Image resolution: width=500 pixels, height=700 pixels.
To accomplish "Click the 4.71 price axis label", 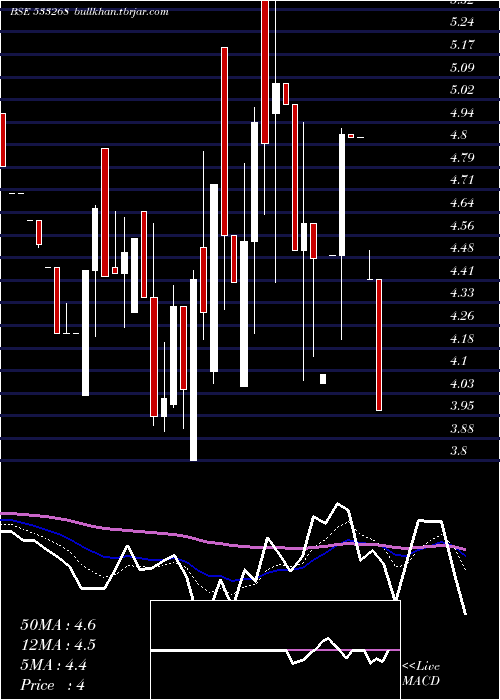I will [462, 180].
